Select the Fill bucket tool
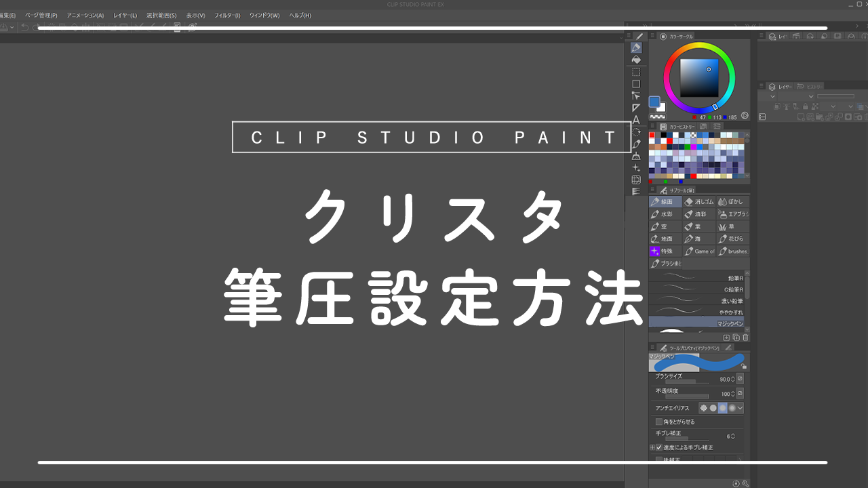The image size is (868, 488). click(x=636, y=60)
